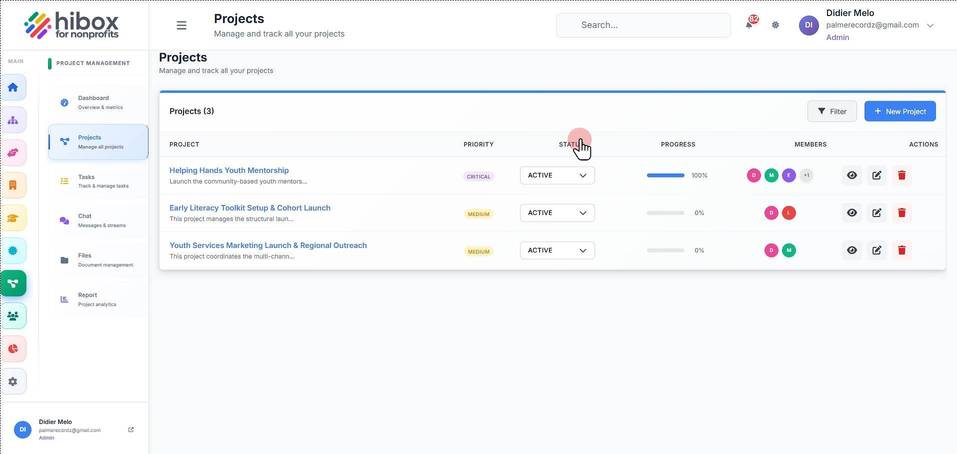957x454 pixels.
Task: Open the orange bookmark icon in left rail
Action: (x=13, y=185)
